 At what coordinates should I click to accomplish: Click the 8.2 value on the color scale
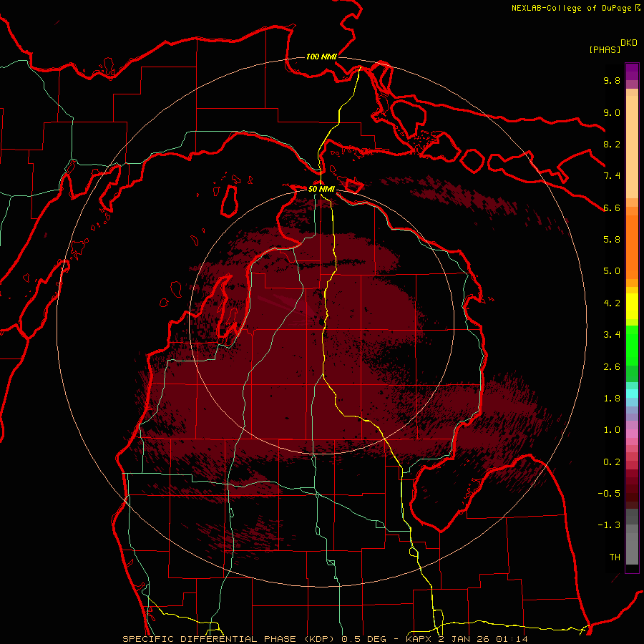point(612,144)
